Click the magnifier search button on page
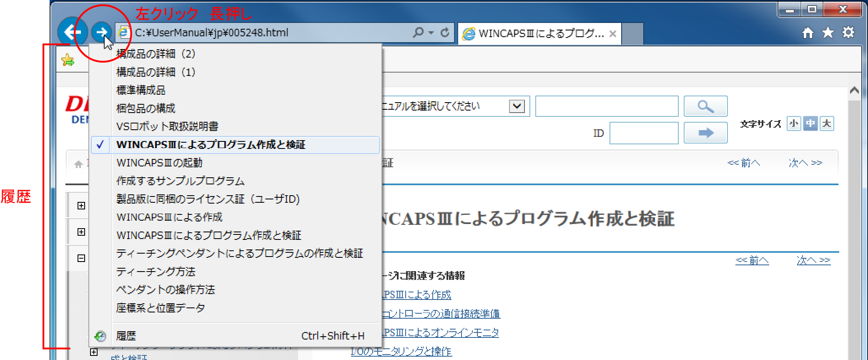The height and width of the screenshot is (360, 868). click(705, 106)
